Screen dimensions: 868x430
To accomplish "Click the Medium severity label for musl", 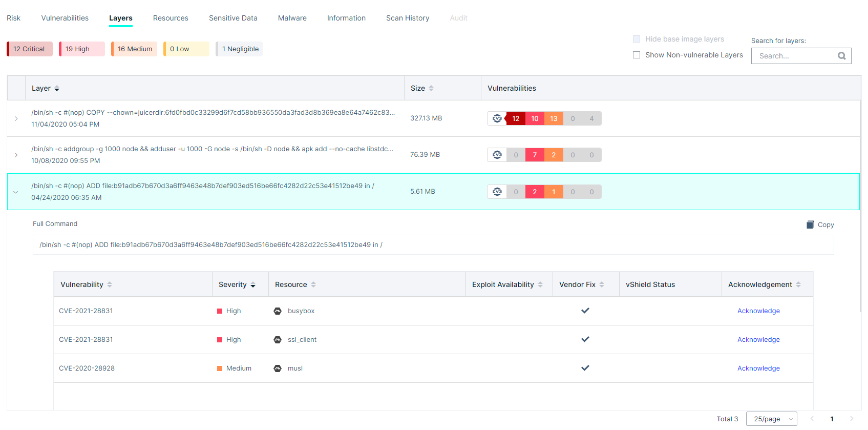I will coord(239,368).
